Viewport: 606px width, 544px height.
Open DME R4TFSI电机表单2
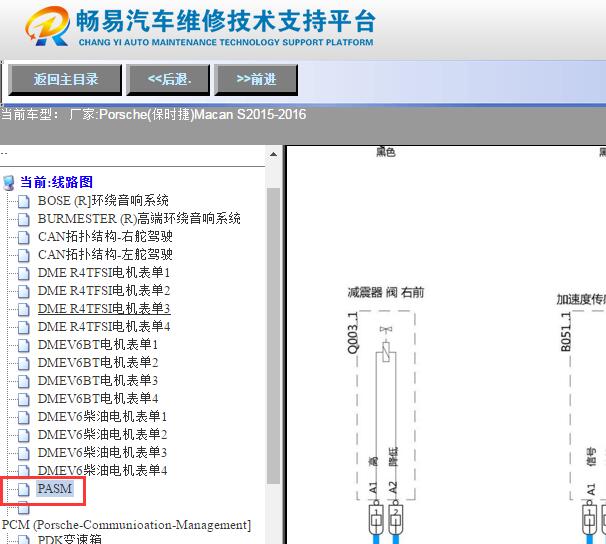(104, 291)
